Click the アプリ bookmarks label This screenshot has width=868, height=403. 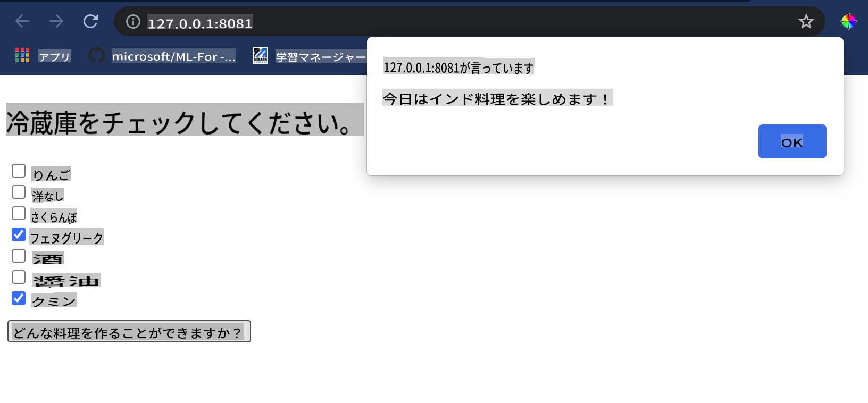(x=54, y=56)
